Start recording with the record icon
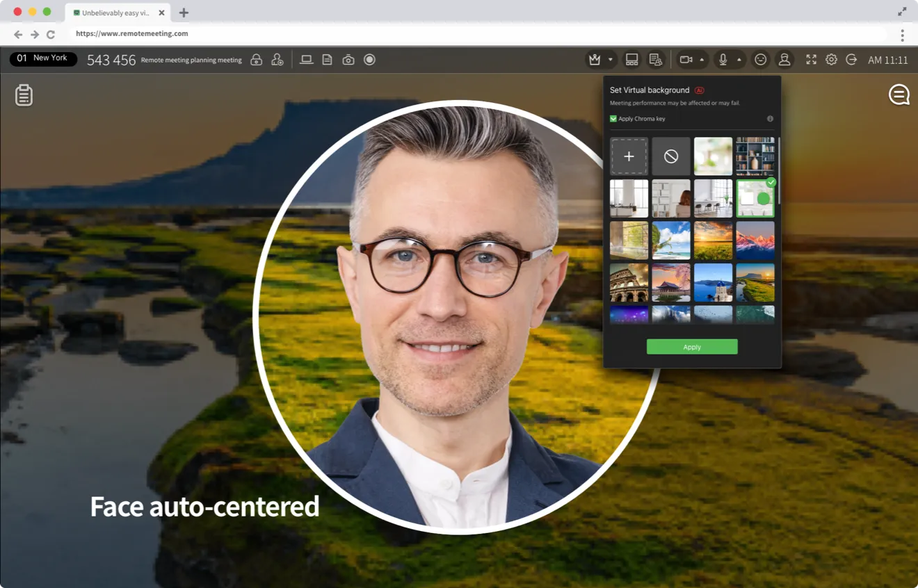The width and height of the screenshot is (918, 588). tap(370, 60)
